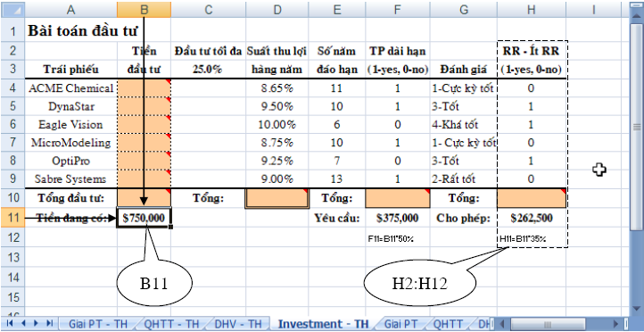Select column H header

tap(532, 10)
